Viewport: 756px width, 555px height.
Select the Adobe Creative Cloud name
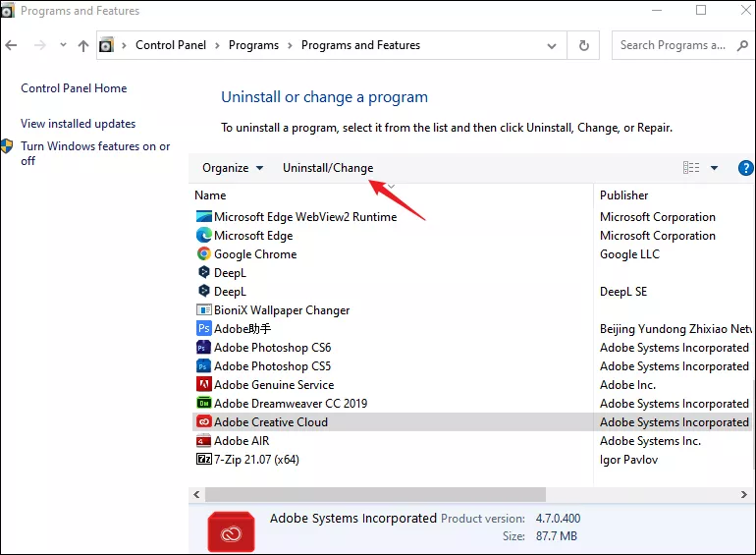[271, 422]
